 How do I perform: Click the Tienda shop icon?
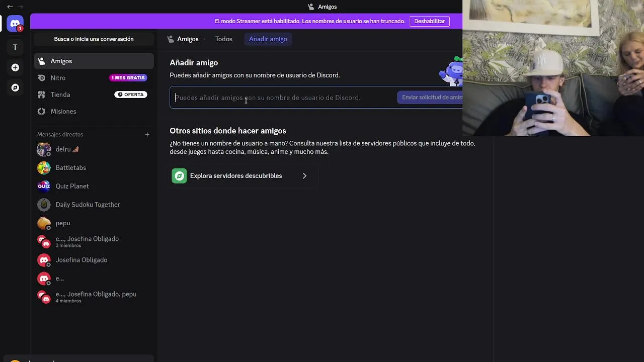[x=41, y=95]
